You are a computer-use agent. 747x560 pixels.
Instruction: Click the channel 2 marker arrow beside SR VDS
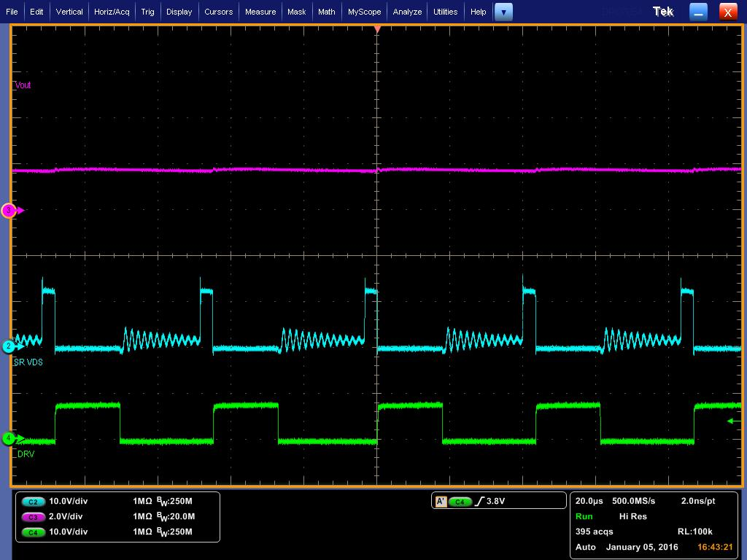click(x=9, y=346)
